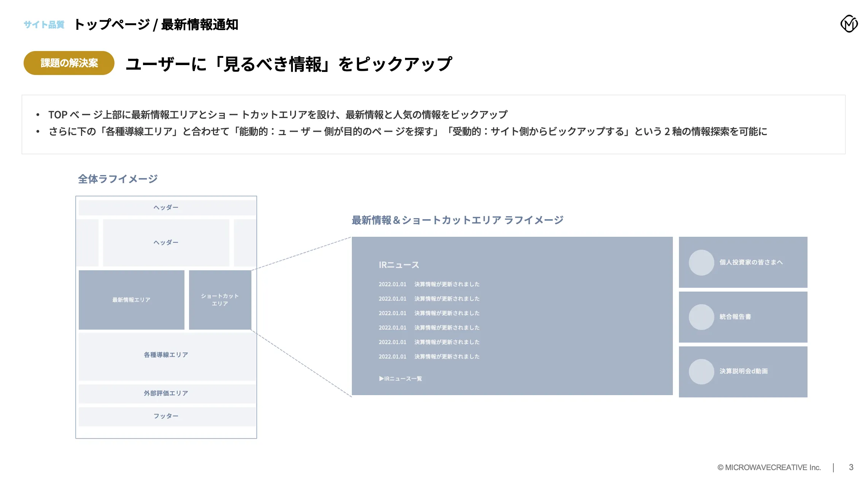Viewport: 868px width, 488px height.
Task: Click circle icon beside 統合報告書
Action: [x=701, y=317]
